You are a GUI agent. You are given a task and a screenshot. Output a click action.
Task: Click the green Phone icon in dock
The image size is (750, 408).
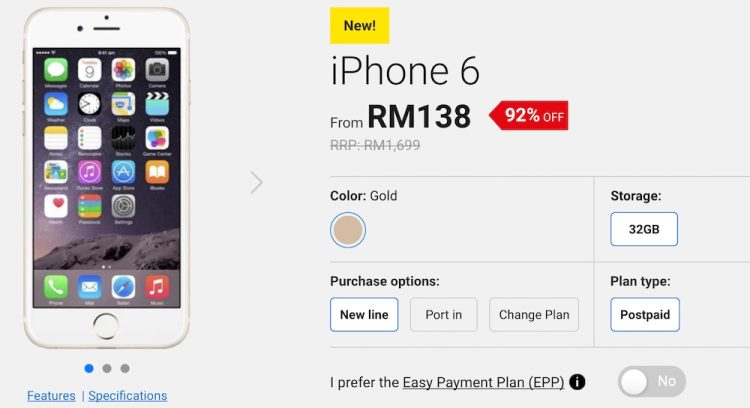[x=55, y=287]
